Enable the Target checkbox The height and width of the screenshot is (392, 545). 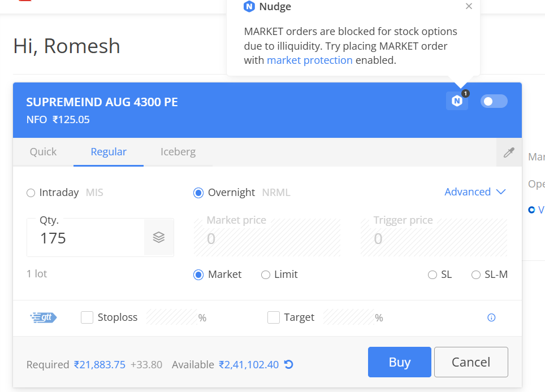point(274,317)
